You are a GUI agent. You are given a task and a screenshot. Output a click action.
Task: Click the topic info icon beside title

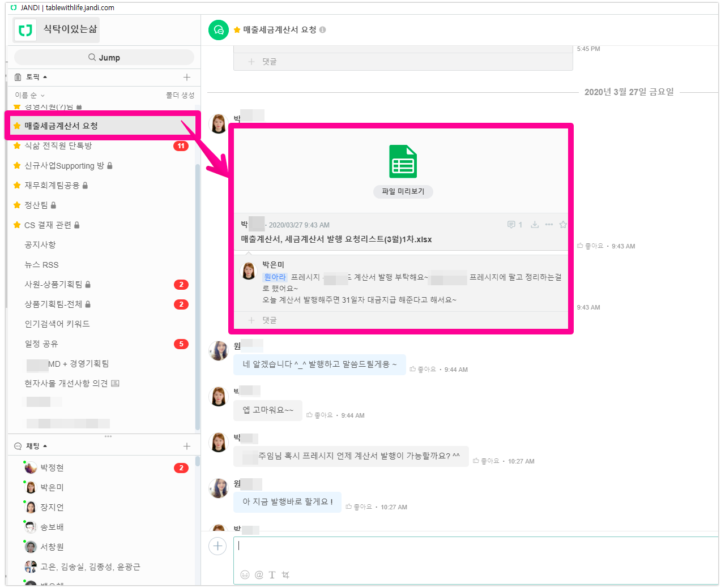(x=322, y=30)
